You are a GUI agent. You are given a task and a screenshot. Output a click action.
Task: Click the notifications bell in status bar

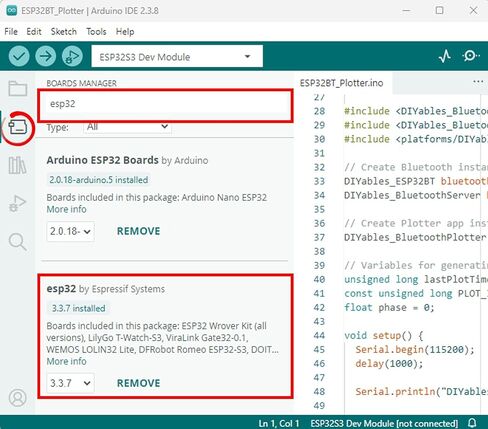click(472, 423)
